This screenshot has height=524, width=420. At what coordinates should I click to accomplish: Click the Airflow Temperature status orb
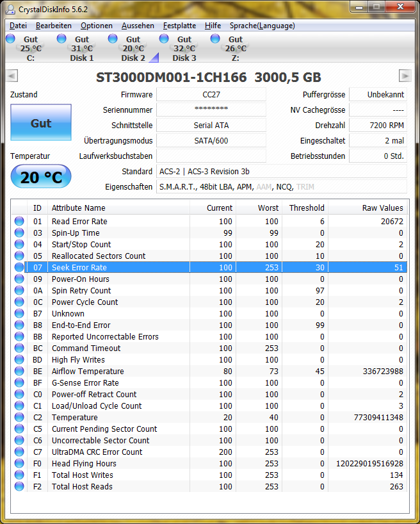point(19,371)
